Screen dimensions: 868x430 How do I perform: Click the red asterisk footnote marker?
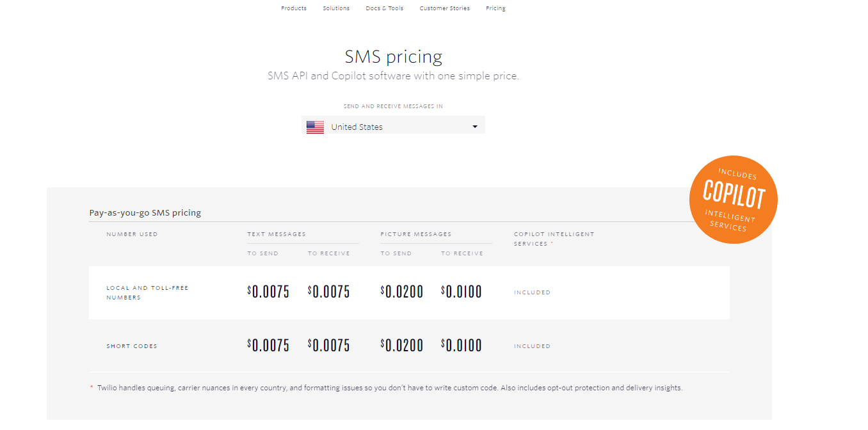click(92, 387)
